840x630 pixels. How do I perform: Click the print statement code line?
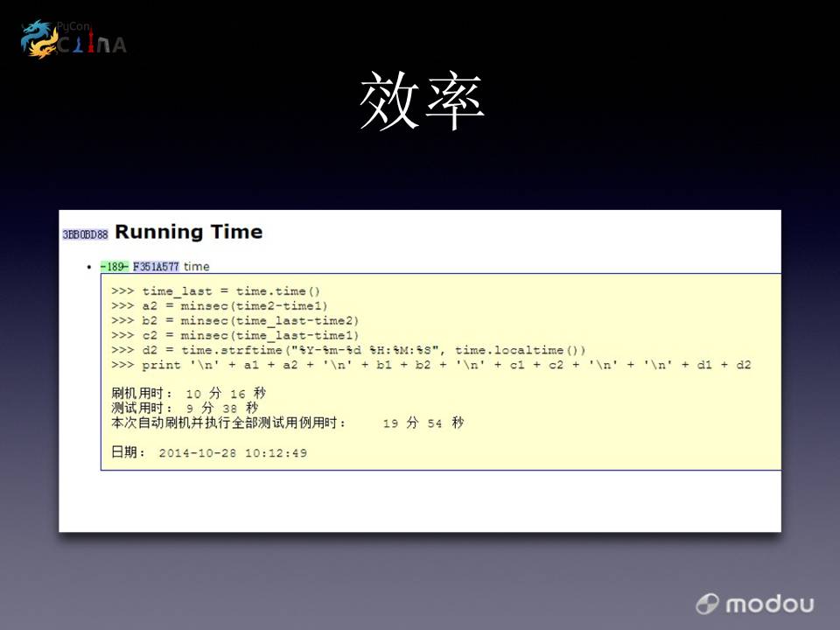[x=430, y=365]
